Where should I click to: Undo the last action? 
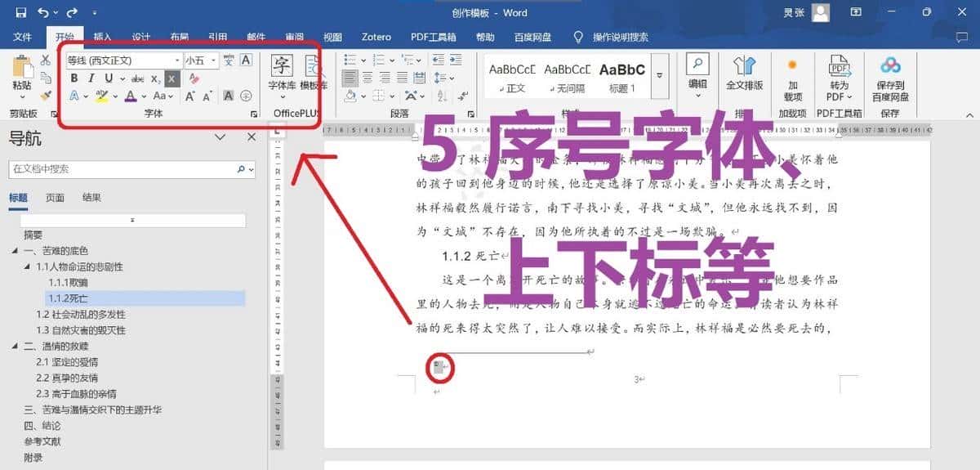point(42,12)
